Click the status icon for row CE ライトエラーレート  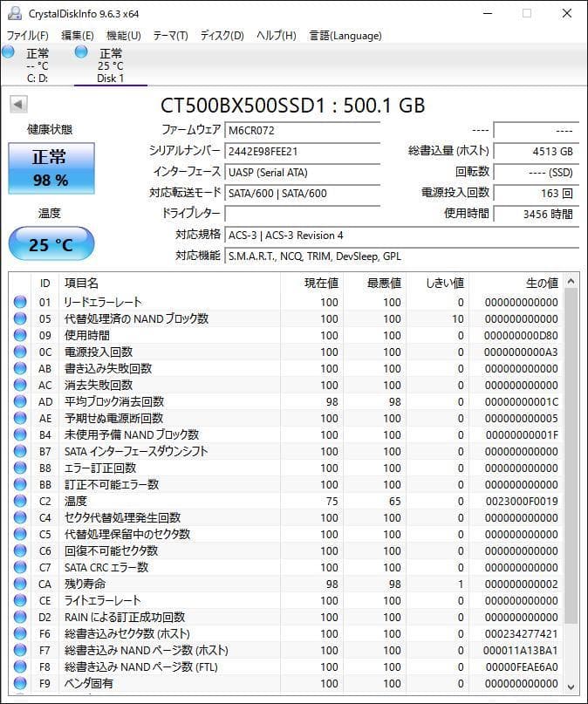coord(20,600)
